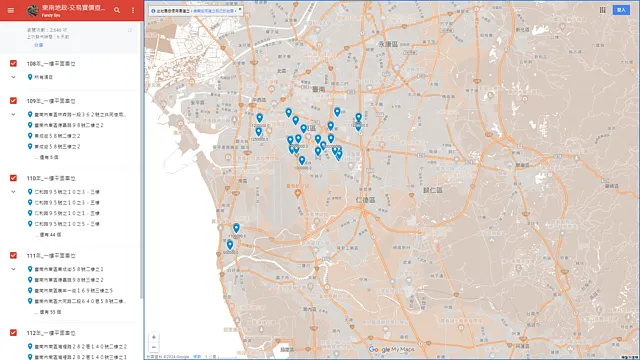Collapse the 110年 layer item list

click(13, 191)
